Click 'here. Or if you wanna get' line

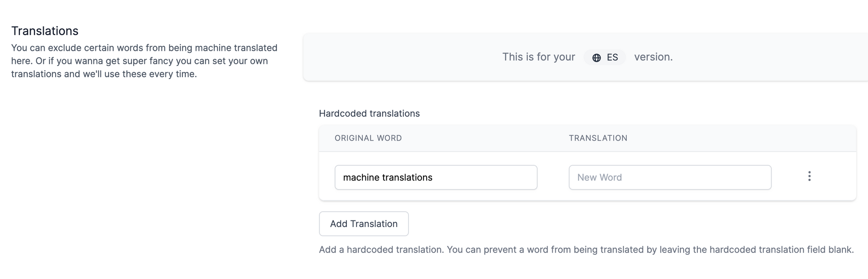(x=139, y=61)
